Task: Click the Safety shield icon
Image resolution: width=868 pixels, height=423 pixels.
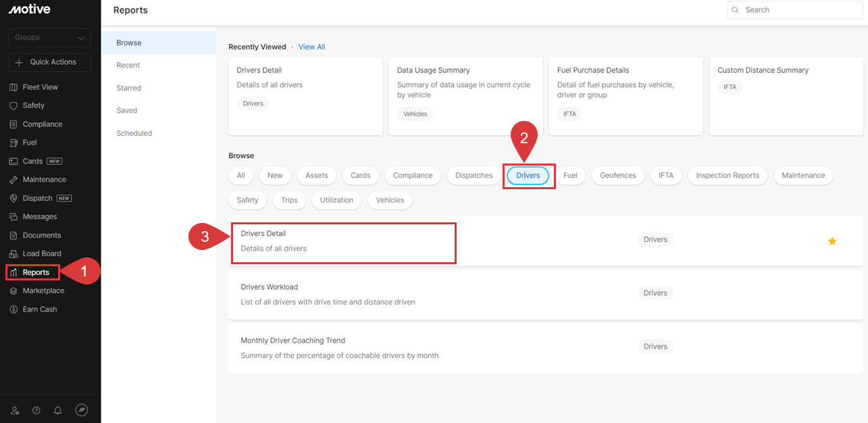Action: [x=14, y=105]
